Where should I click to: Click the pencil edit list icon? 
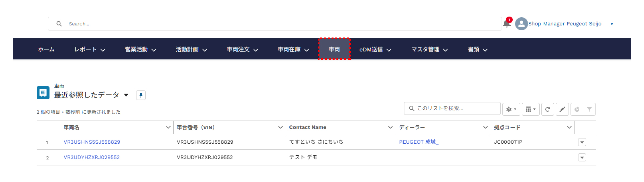(562, 109)
